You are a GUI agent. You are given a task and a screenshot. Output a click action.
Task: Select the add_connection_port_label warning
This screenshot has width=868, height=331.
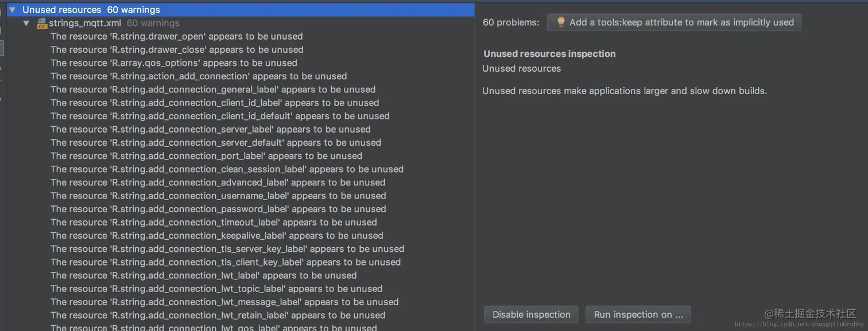click(206, 156)
